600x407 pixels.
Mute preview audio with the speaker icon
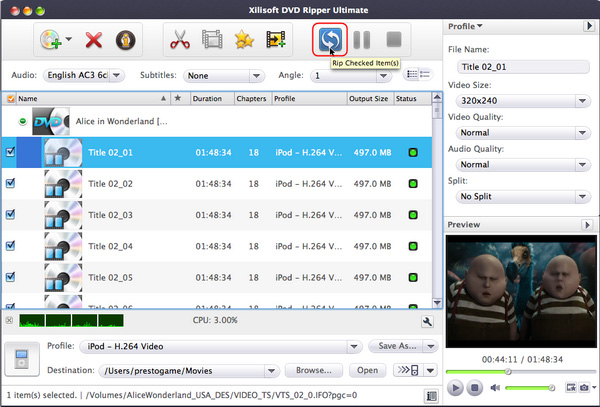pos(495,388)
